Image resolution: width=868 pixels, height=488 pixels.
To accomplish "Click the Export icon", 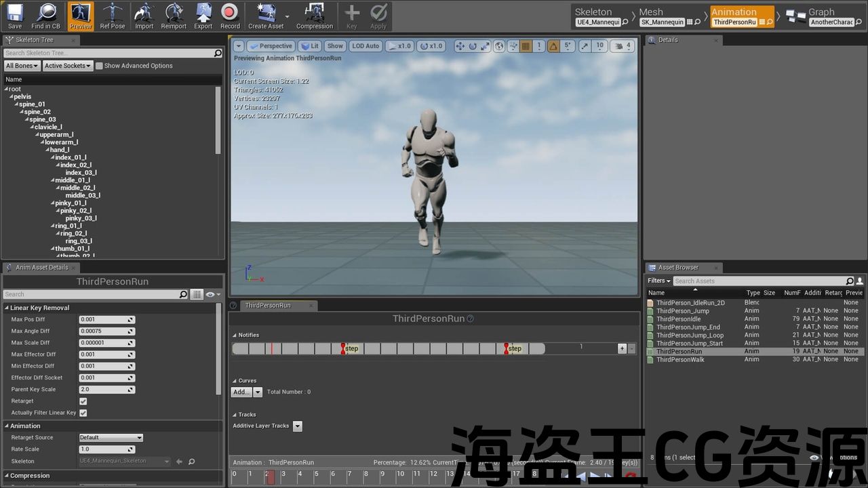I will click(203, 16).
